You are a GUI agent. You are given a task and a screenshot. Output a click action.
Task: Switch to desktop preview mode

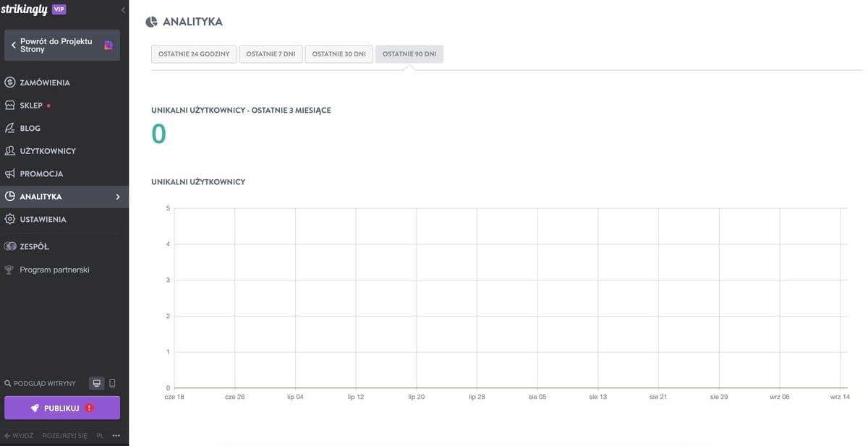97,384
